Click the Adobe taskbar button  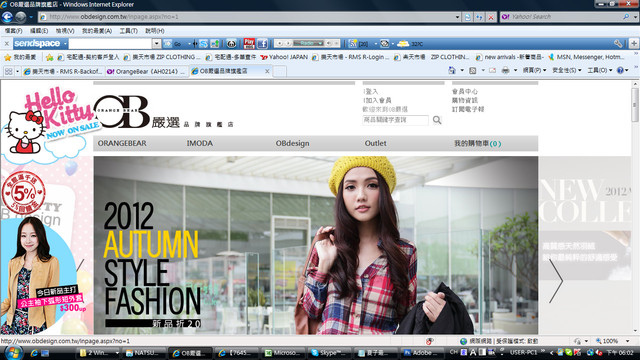click(422, 353)
